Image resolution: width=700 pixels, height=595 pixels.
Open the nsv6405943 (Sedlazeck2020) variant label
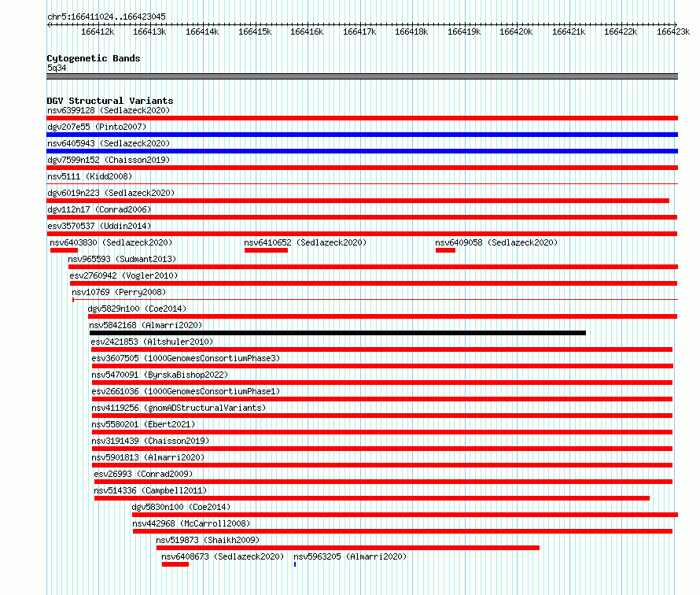[109, 143]
